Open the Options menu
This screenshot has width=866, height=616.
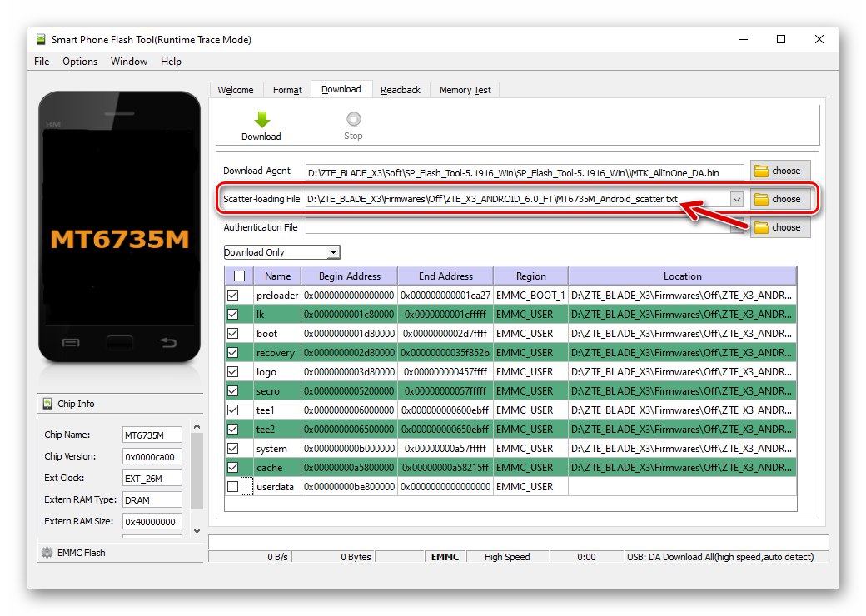(80, 62)
